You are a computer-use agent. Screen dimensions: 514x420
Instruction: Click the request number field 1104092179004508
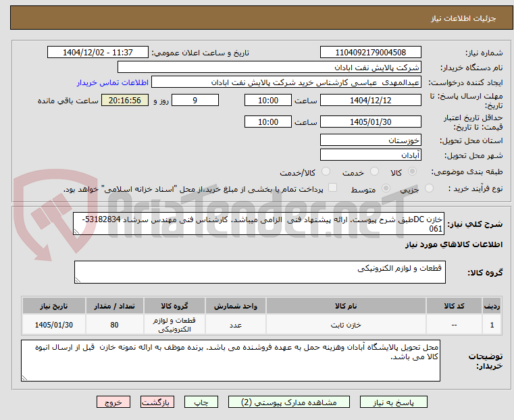pyautogui.click(x=370, y=53)
